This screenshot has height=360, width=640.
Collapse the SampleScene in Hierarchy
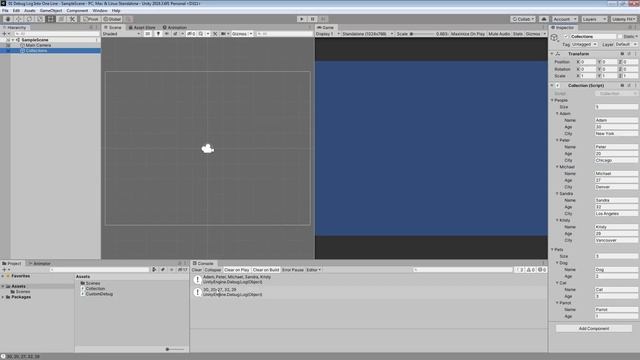click(13, 40)
